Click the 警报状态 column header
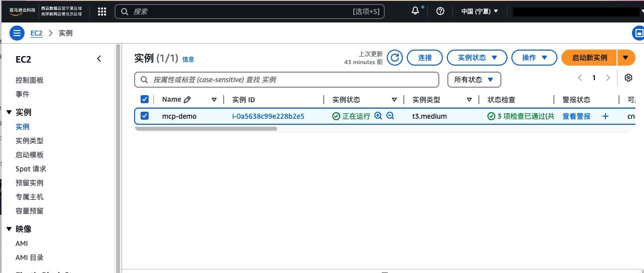The image size is (644, 273). point(576,100)
